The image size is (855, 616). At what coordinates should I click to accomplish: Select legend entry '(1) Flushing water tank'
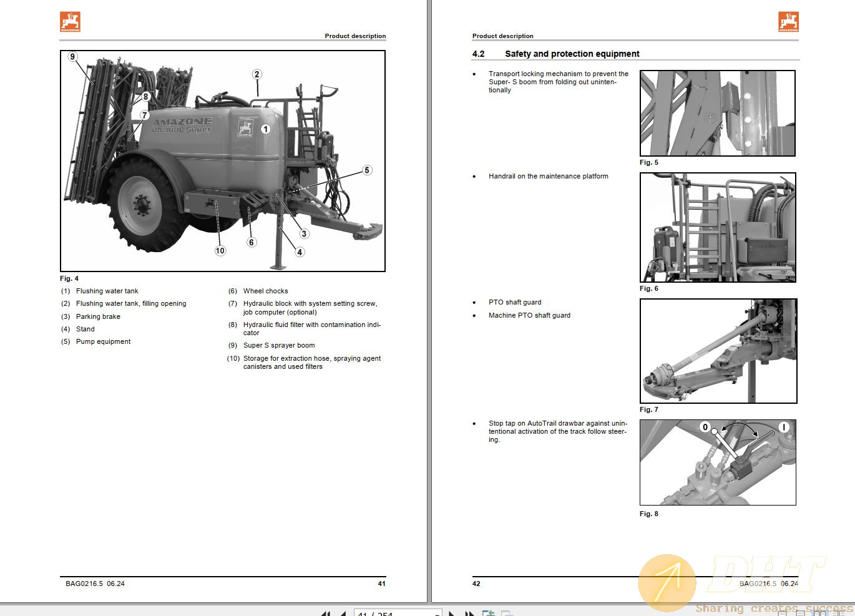pyautogui.click(x=99, y=291)
